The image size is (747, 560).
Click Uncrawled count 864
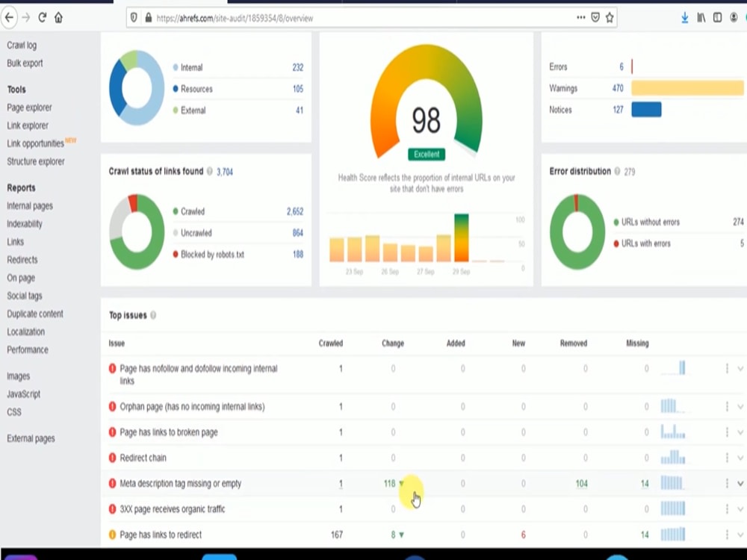[x=298, y=233]
